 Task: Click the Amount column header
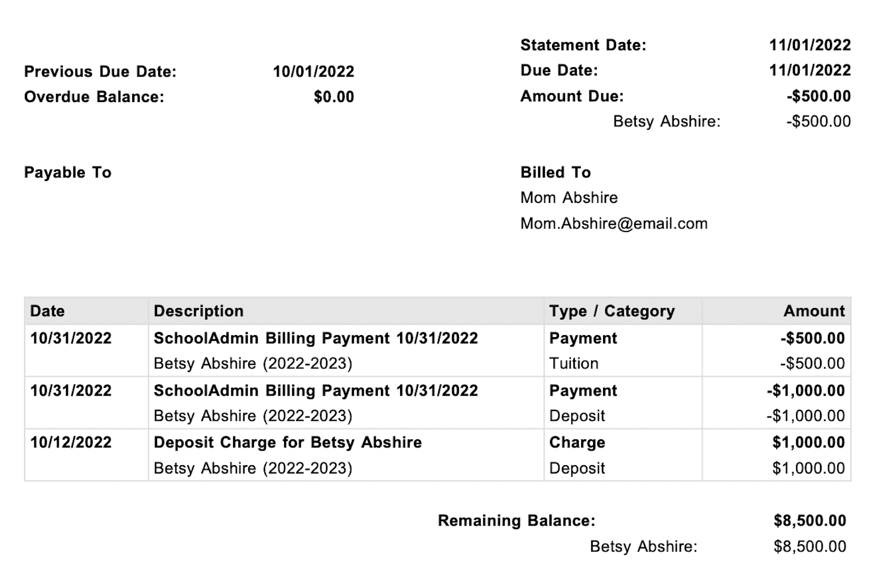coord(814,311)
